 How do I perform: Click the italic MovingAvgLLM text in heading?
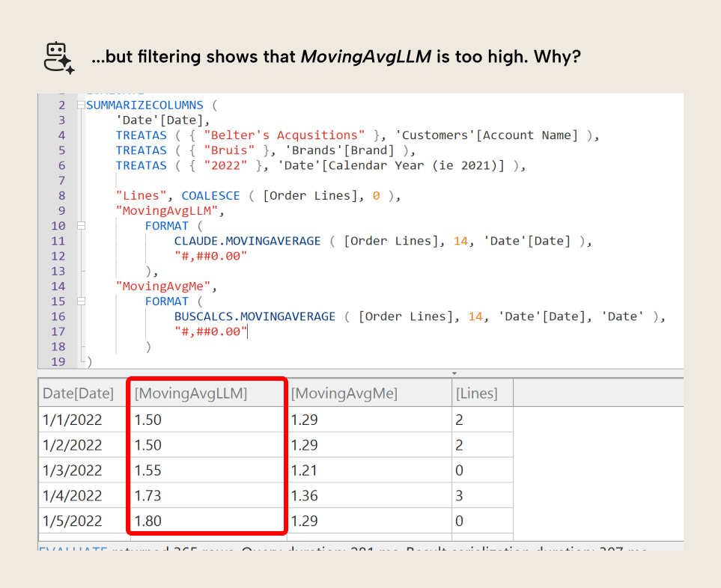coord(365,58)
